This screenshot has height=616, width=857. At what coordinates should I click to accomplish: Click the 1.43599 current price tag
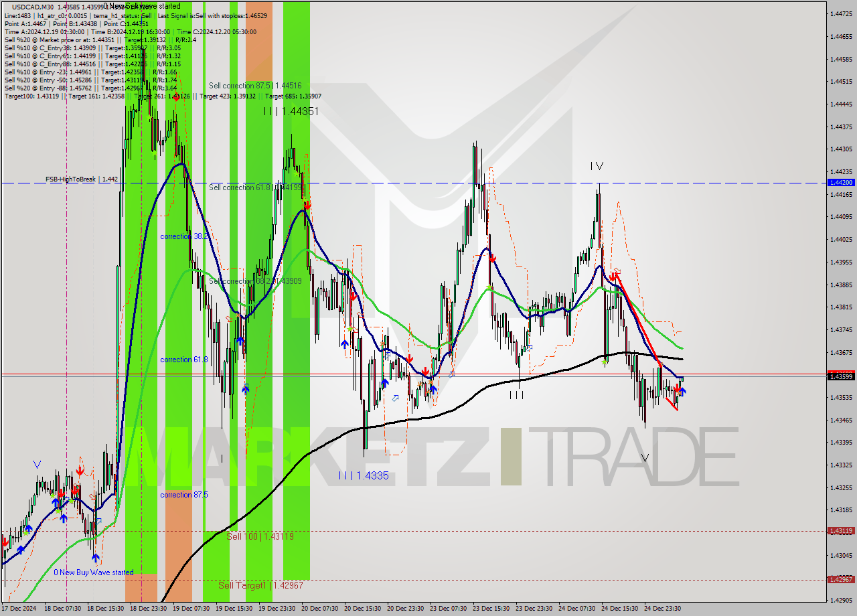coord(841,377)
